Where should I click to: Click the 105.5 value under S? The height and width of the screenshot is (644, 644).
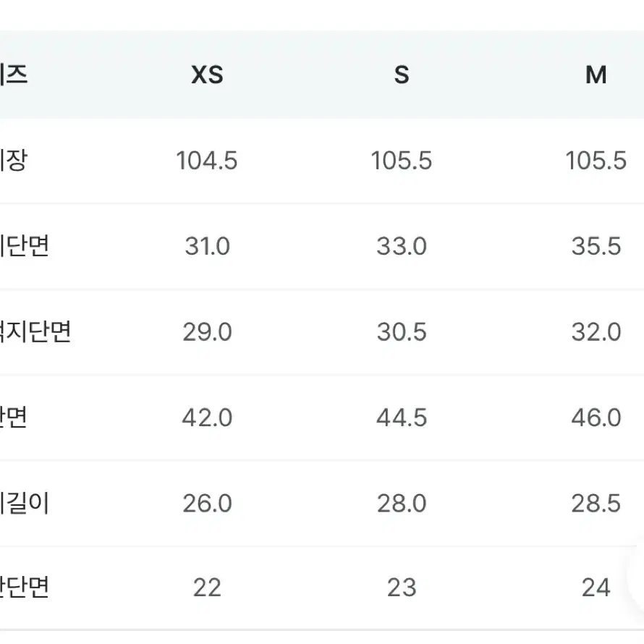(x=402, y=160)
